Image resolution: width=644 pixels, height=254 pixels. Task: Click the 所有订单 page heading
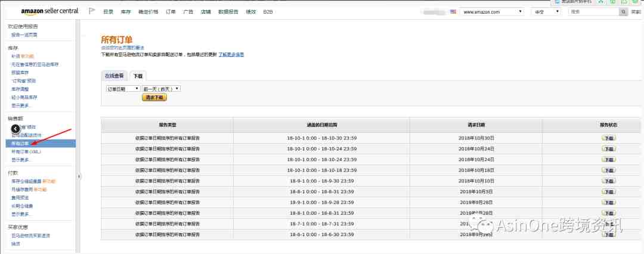[117, 40]
